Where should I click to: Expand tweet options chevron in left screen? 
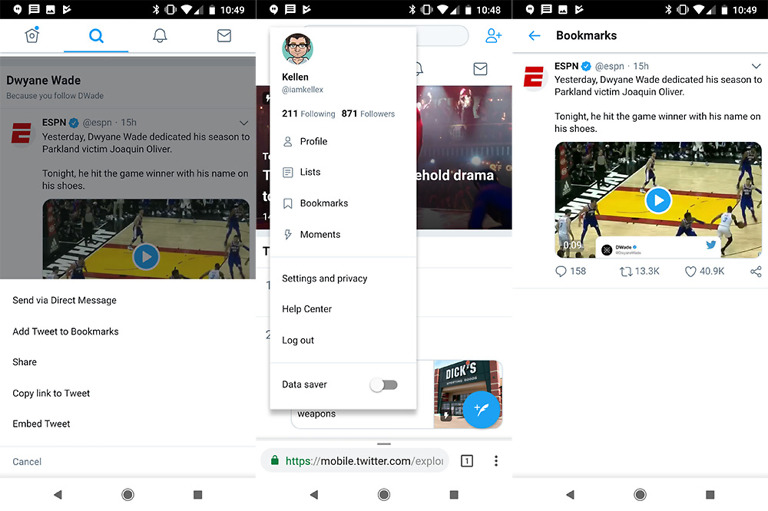[x=244, y=122]
